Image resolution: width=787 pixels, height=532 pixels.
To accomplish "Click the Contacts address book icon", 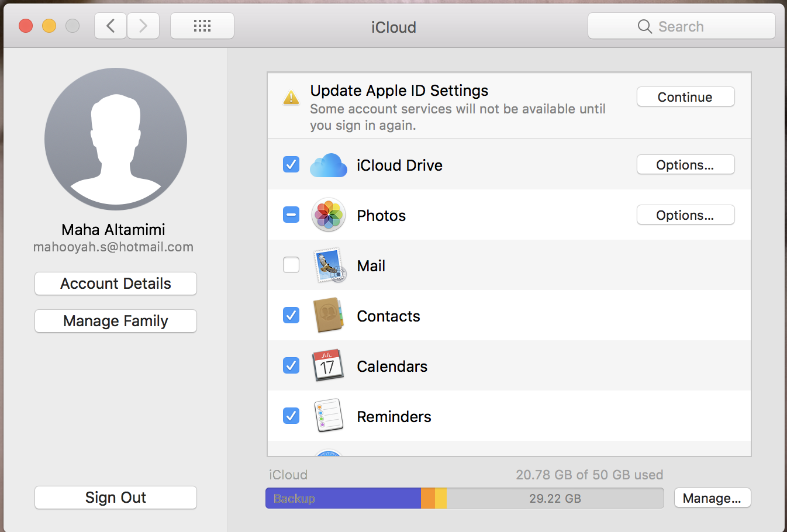I will 329,316.
